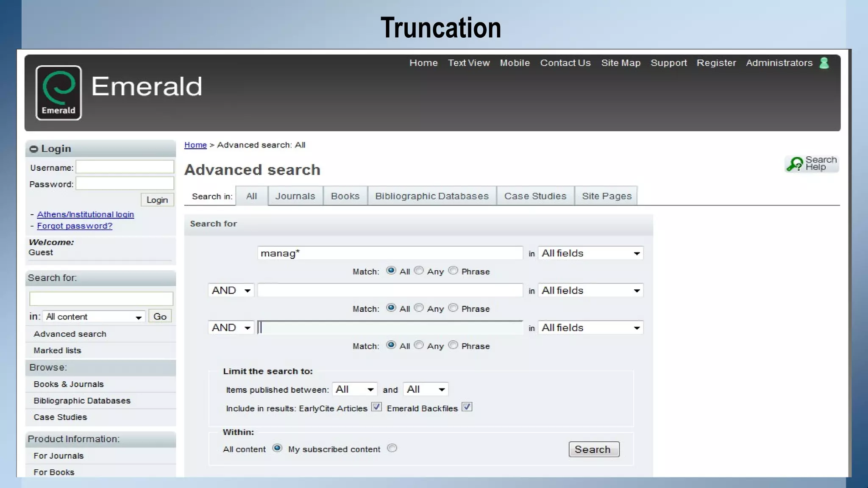Open Site Map in top navigation

click(621, 63)
